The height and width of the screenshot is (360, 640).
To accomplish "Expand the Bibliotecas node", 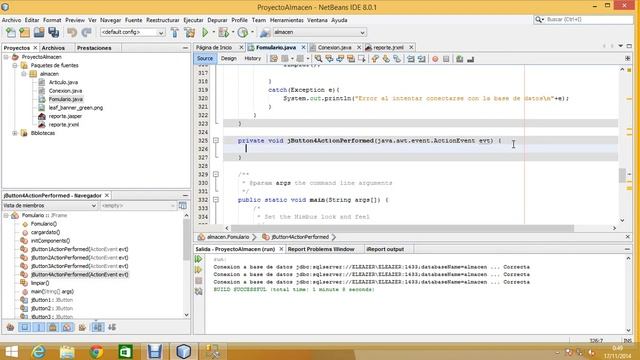I will coord(15,133).
